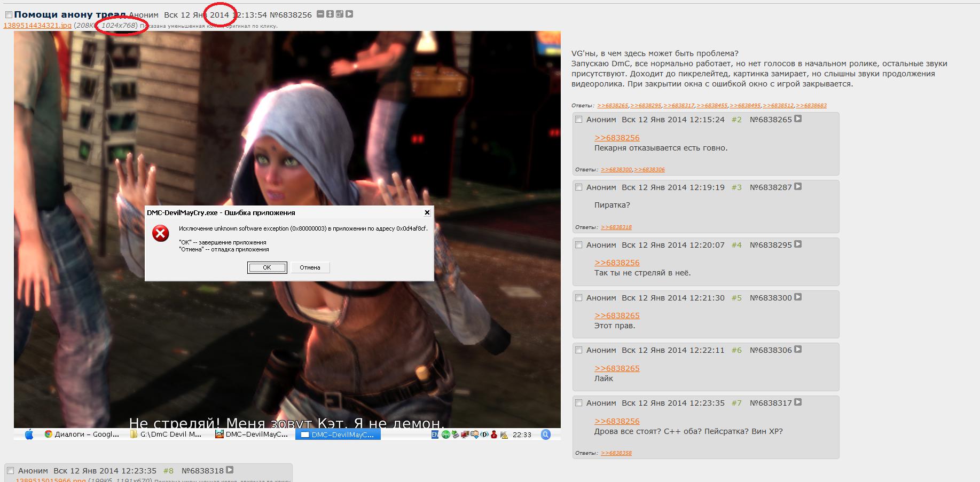Tick the checkbox of the opening post

pyautogui.click(x=9, y=15)
